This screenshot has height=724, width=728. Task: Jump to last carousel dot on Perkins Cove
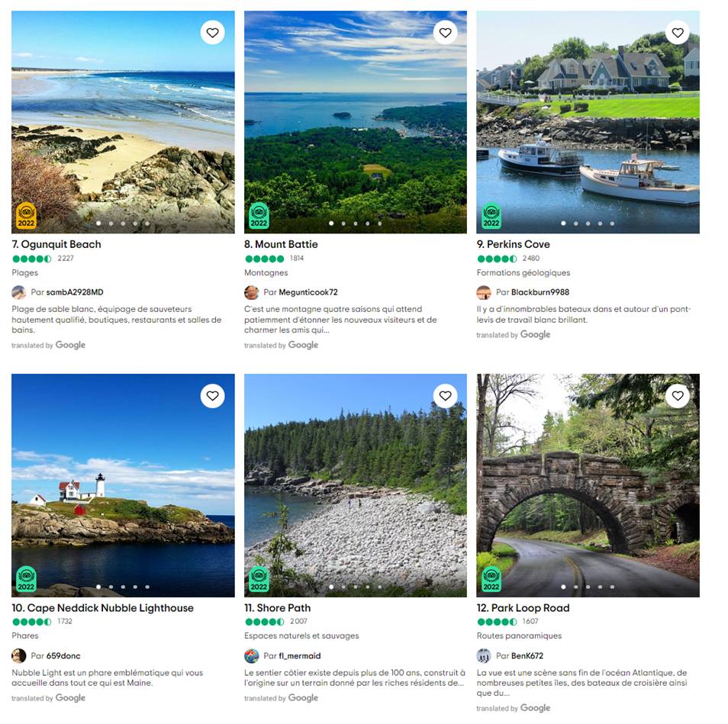point(613,224)
